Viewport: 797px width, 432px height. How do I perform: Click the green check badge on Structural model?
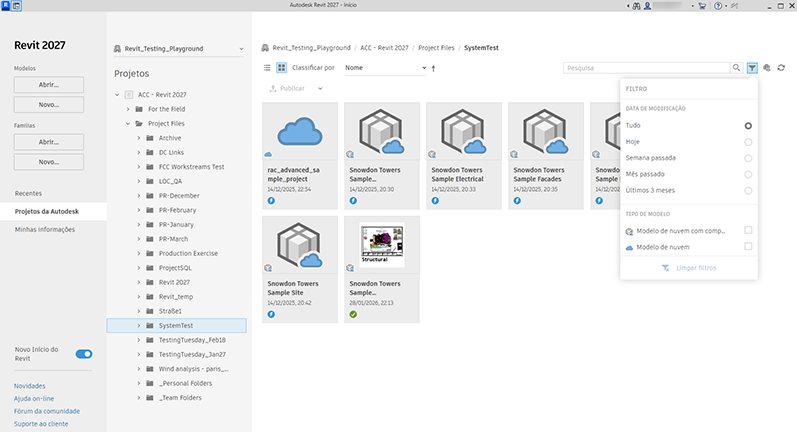[x=353, y=315]
